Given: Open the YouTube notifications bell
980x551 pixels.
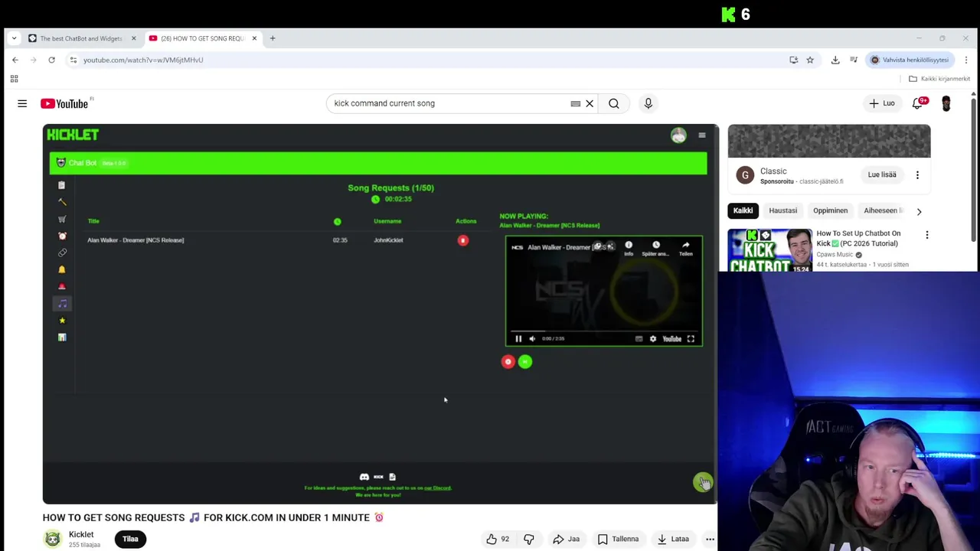Looking at the screenshot, I should pos(918,103).
